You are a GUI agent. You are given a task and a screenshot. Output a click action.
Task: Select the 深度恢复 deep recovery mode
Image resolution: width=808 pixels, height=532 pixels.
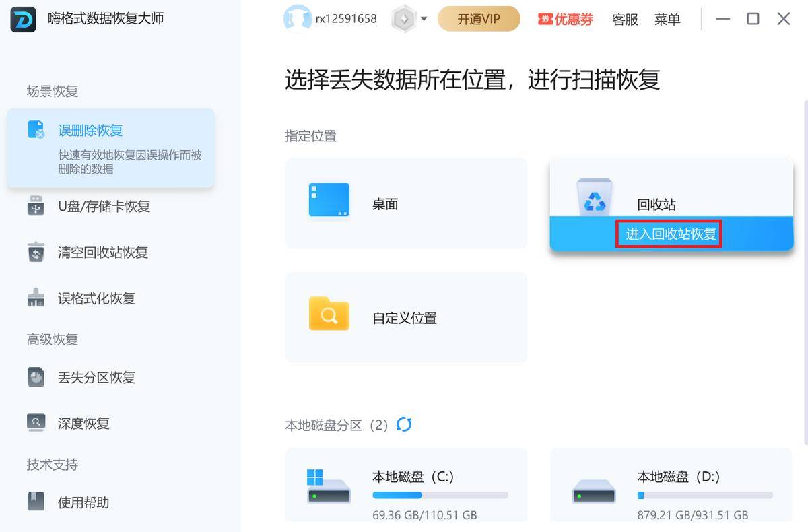(84, 423)
